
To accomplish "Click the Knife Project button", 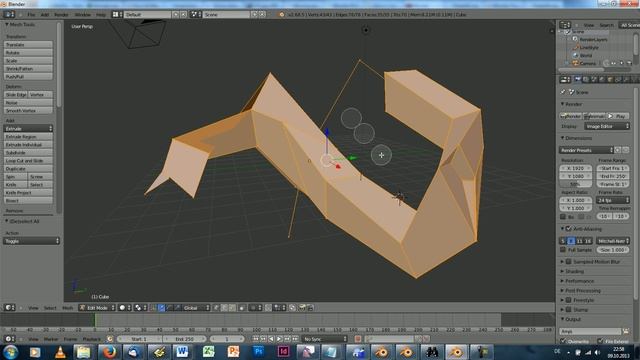I will click(x=28, y=193).
